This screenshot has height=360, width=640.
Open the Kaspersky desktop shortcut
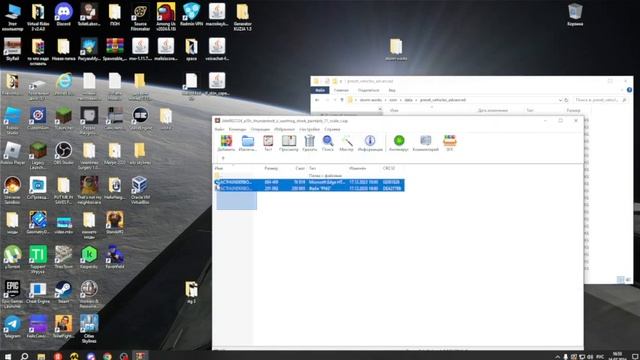(x=89, y=257)
